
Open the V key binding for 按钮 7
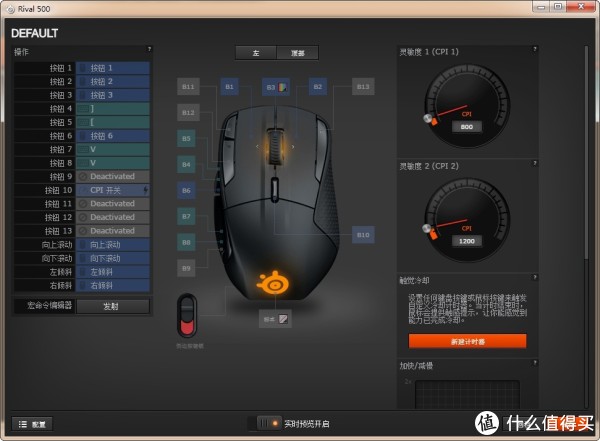pyautogui.click(x=112, y=149)
